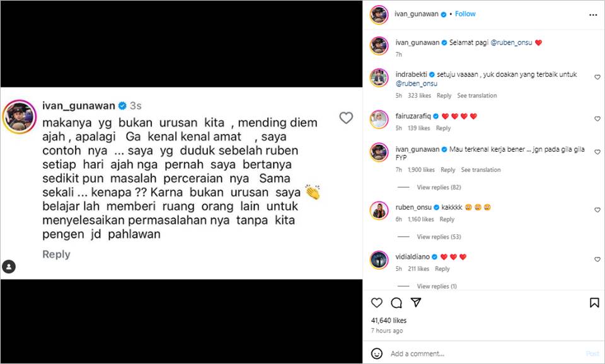Reply to fairuzarafiq's comment

coord(443,128)
